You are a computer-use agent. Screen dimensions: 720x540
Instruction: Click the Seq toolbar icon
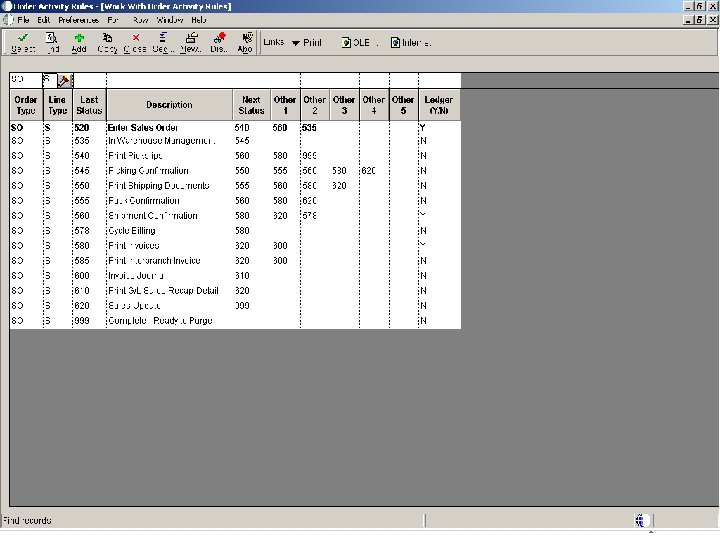click(163, 38)
